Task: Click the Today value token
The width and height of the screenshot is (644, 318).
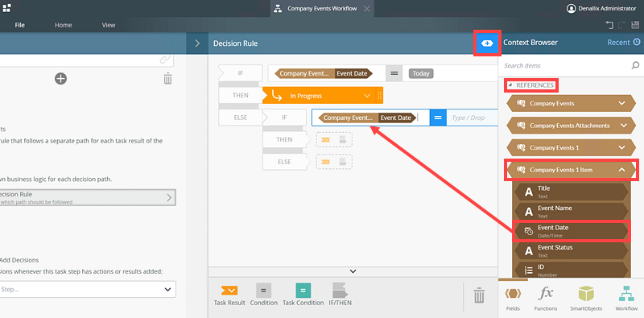Action: point(421,73)
